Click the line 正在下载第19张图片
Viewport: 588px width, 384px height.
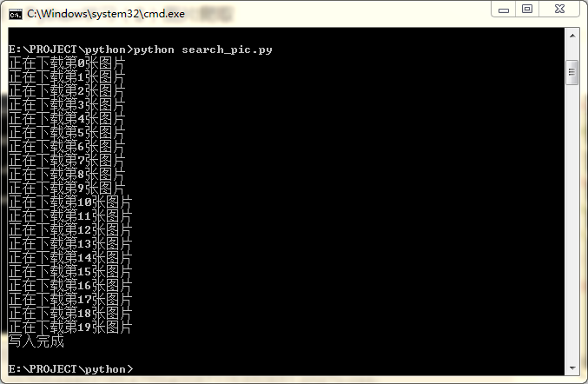tap(70, 327)
